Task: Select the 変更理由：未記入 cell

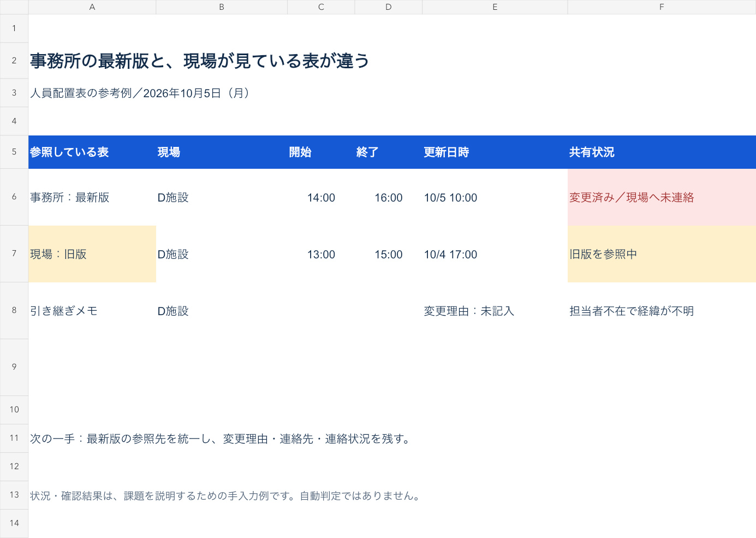Action: (495, 311)
